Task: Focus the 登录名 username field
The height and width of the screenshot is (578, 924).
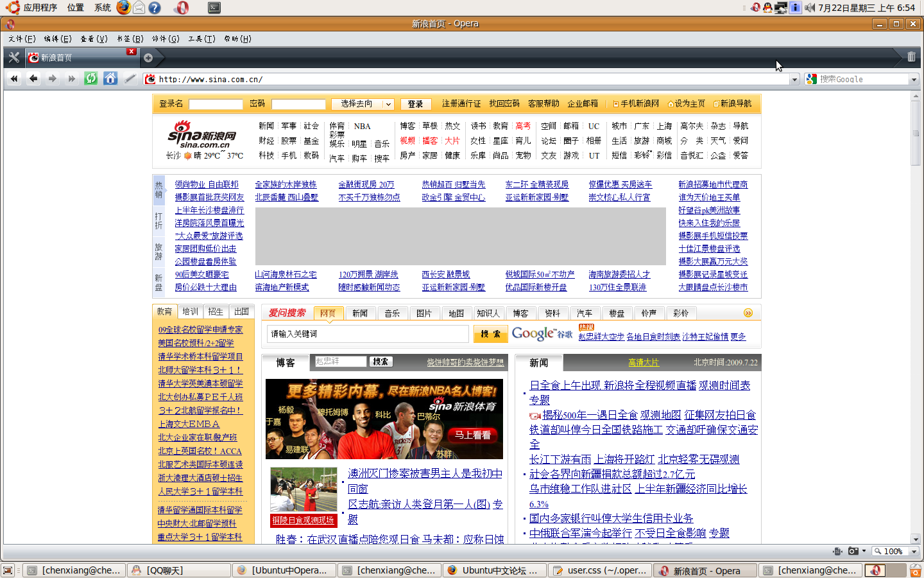Action: click(216, 104)
